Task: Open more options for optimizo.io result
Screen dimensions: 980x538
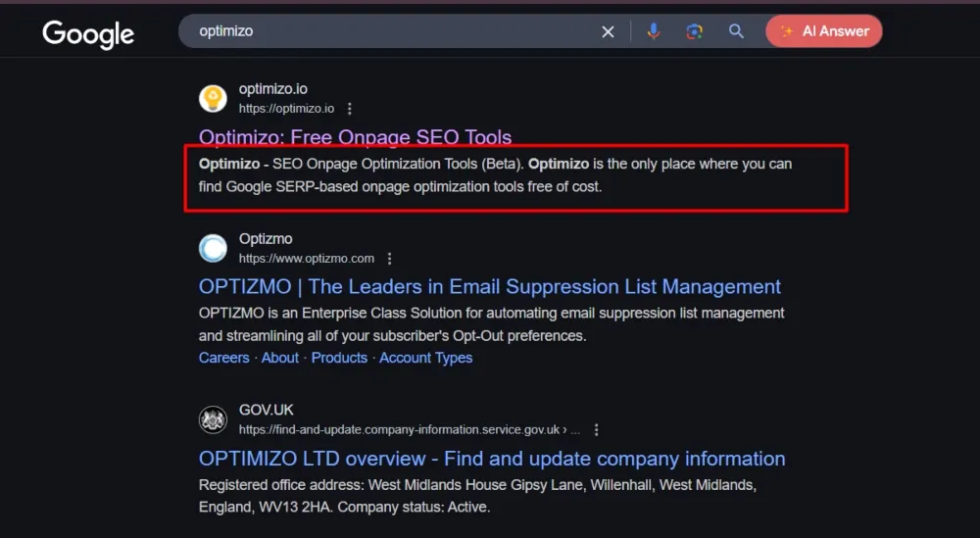Action: click(x=350, y=109)
